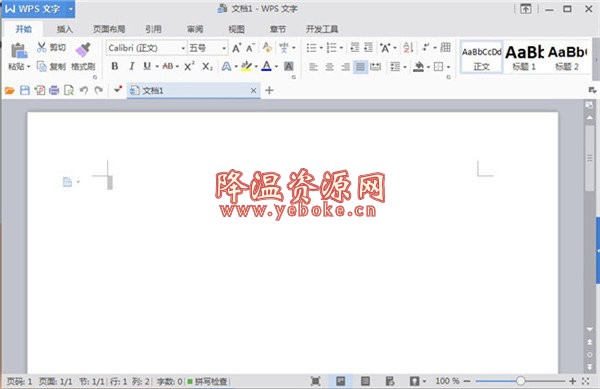Select the Format Painter brush

pos(83,50)
